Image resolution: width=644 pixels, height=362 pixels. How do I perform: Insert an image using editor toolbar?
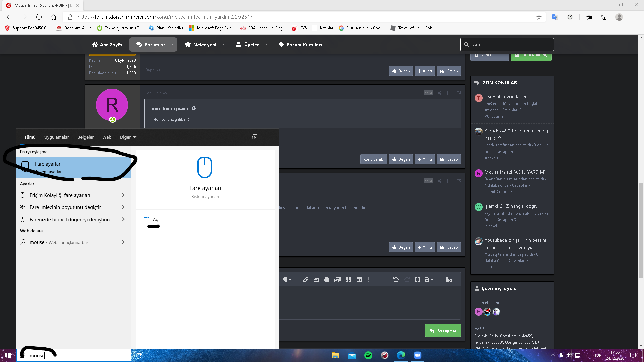point(316,280)
